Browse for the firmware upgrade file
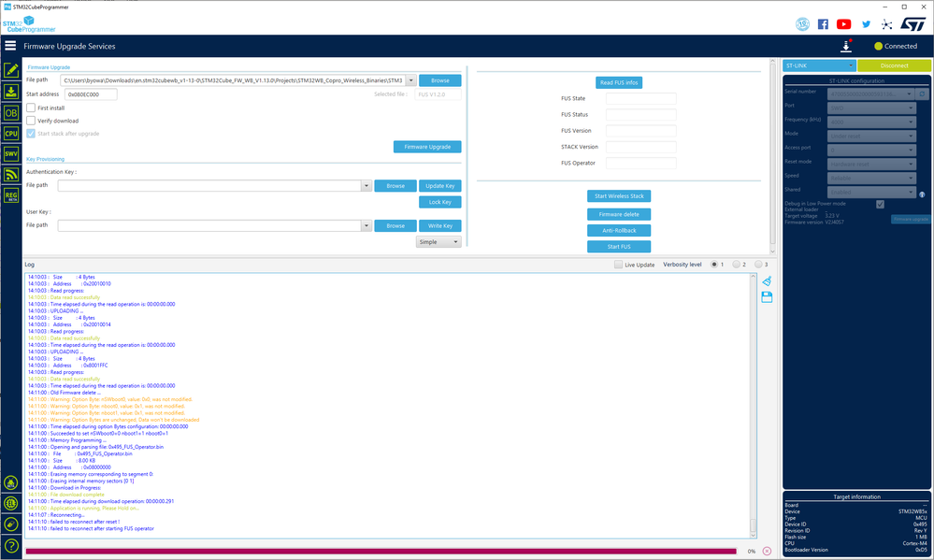934x560 pixels. click(x=440, y=80)
